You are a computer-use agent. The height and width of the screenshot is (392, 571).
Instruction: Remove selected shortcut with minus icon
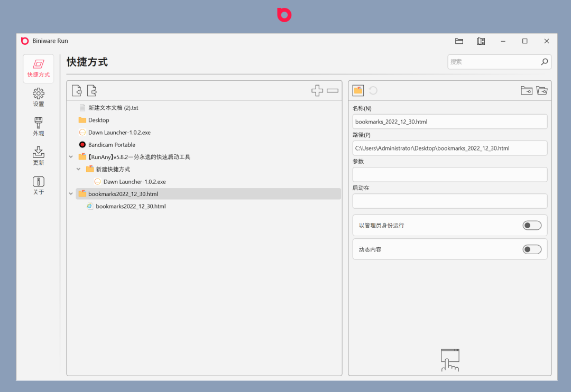click(x=333, y=90)
